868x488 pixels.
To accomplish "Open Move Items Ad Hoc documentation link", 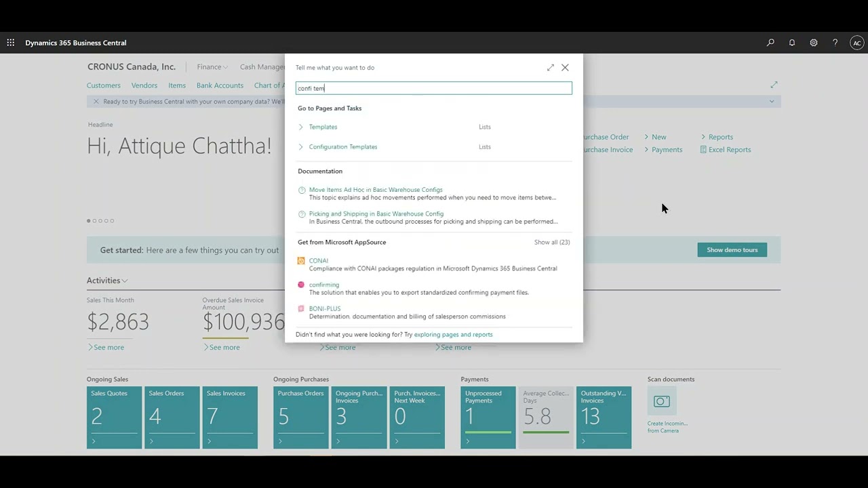I will coord(376,190).
